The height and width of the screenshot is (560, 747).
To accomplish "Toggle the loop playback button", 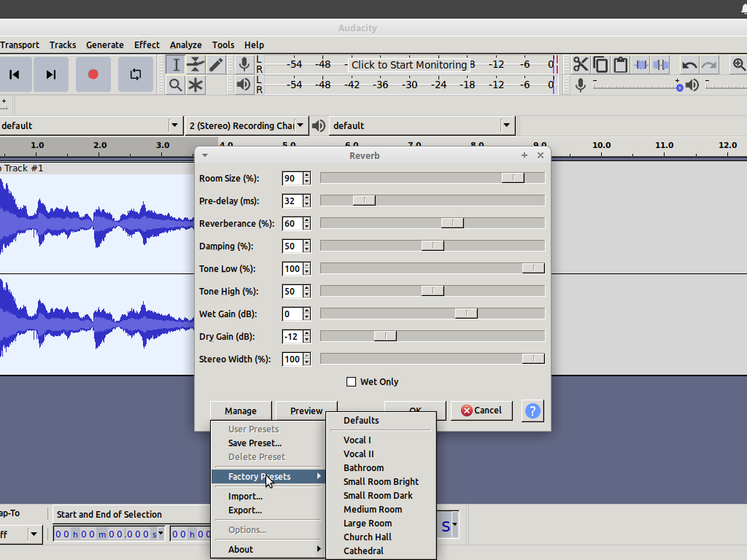I will pos(136,74).
